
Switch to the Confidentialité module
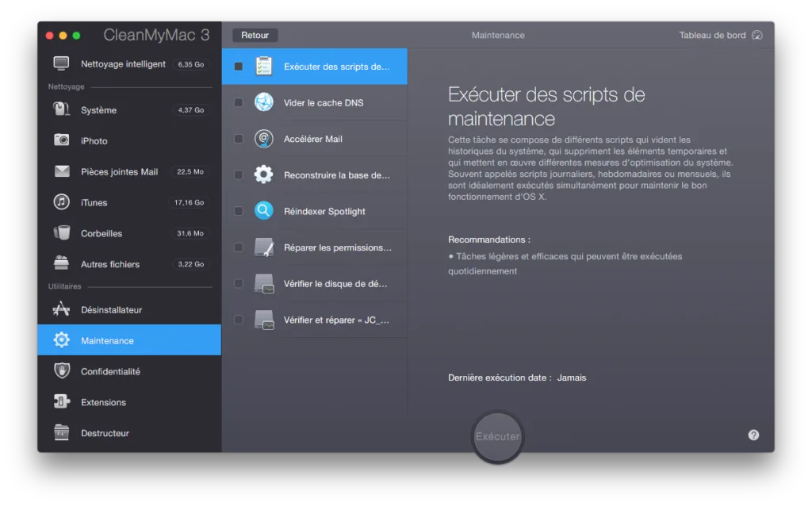(x=129, y=371)
